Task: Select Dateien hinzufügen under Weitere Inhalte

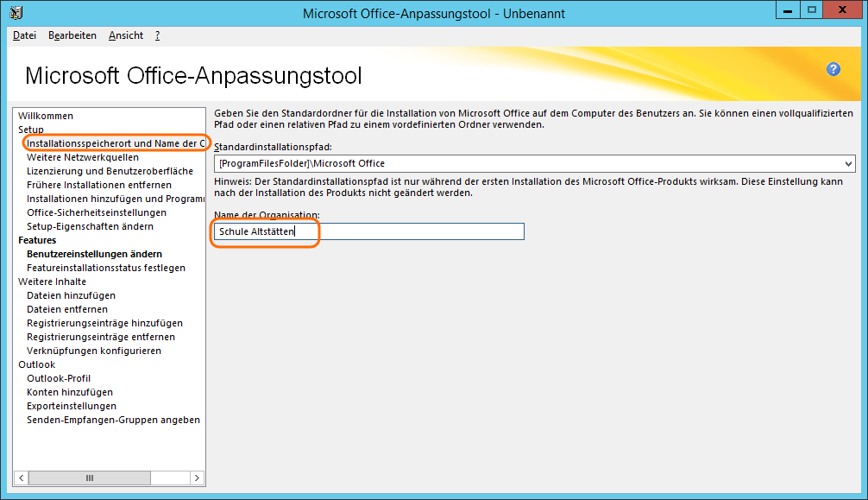Action: coord(71,295)
